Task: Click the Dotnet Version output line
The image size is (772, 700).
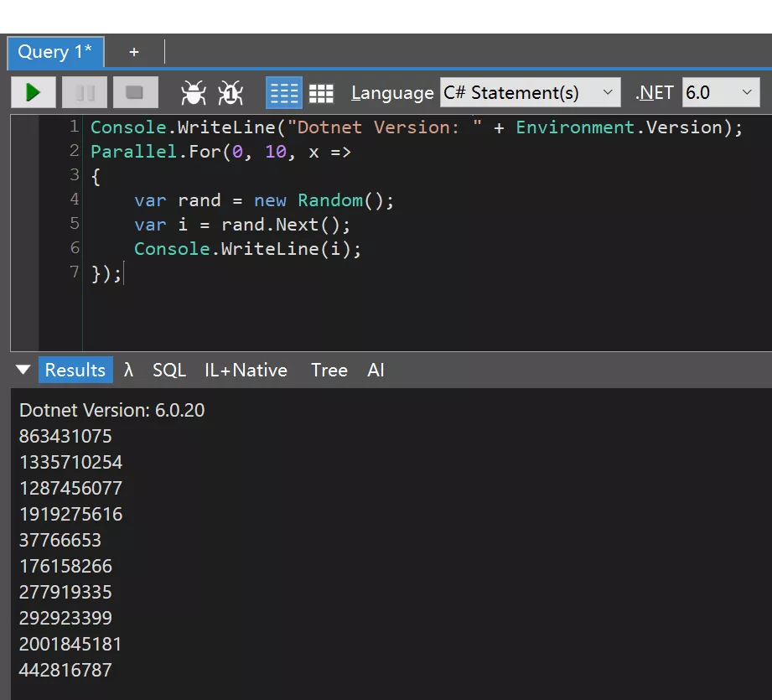Action: pos(111,410)
